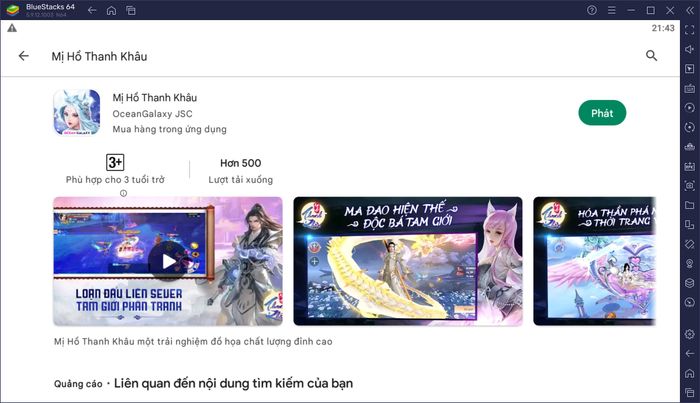Click the circular play macro icon in sidebar
Screen dimensions: 700x403
pos(690,108)
